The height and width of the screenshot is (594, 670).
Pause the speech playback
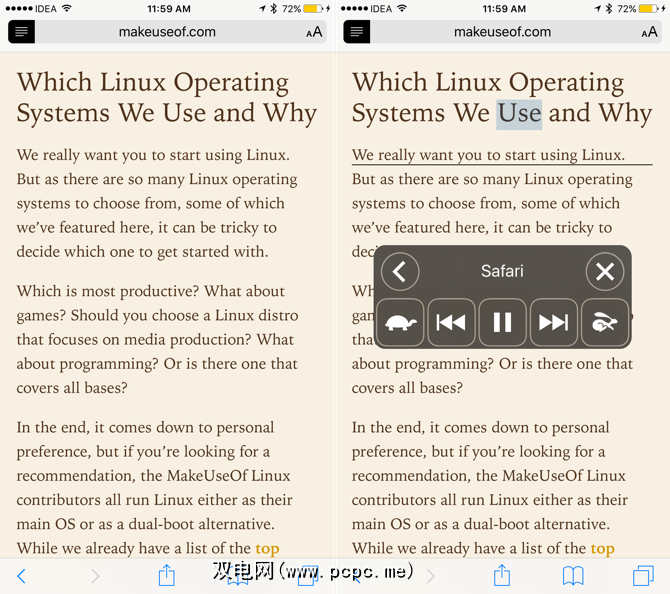[x=502, y=322]
